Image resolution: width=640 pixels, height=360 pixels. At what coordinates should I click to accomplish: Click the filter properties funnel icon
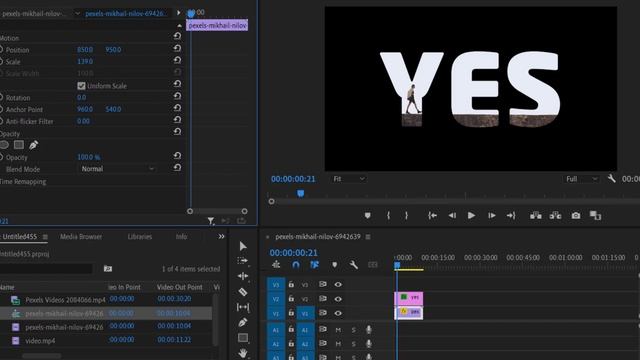211,221
